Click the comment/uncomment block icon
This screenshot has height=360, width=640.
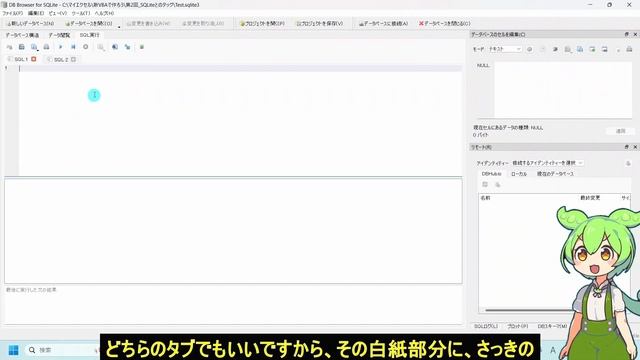tap(142, 47)
